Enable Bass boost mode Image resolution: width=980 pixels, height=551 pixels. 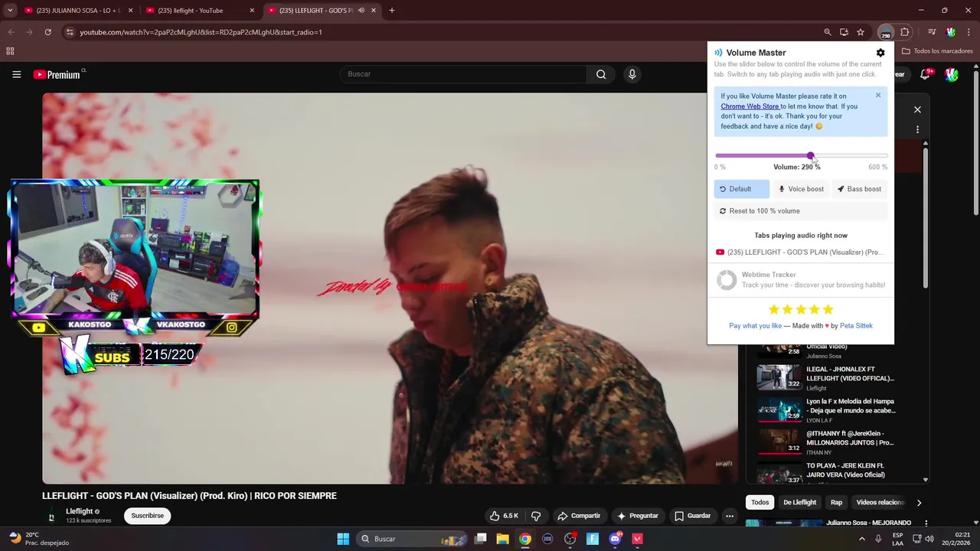click(860, 189)
